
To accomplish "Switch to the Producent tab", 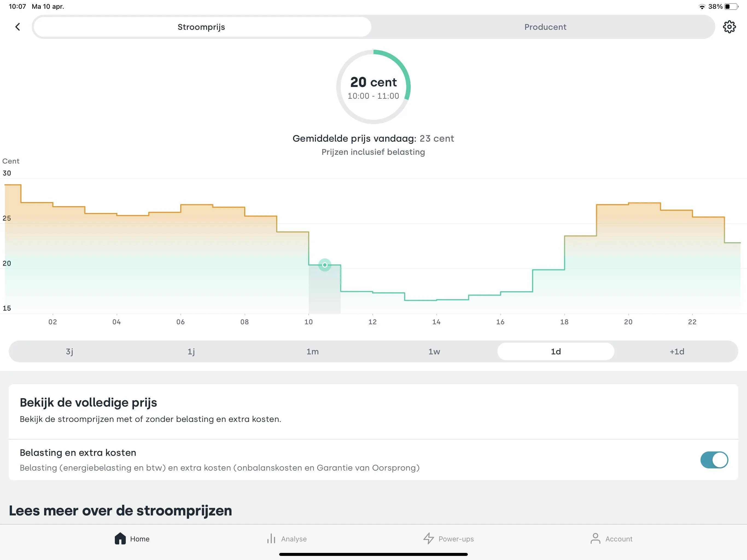I will pos(545,27).
